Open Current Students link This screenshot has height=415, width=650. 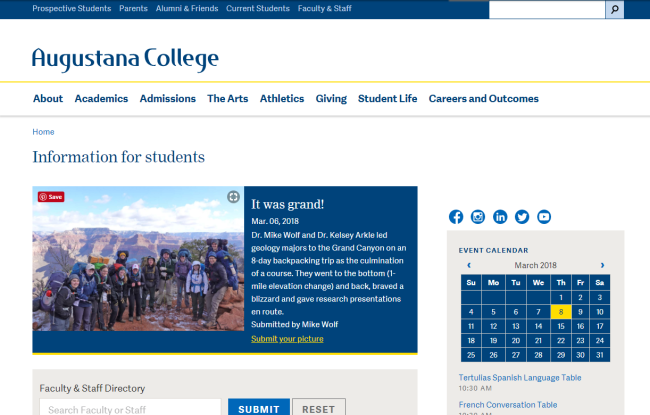(x=258, y=8)
